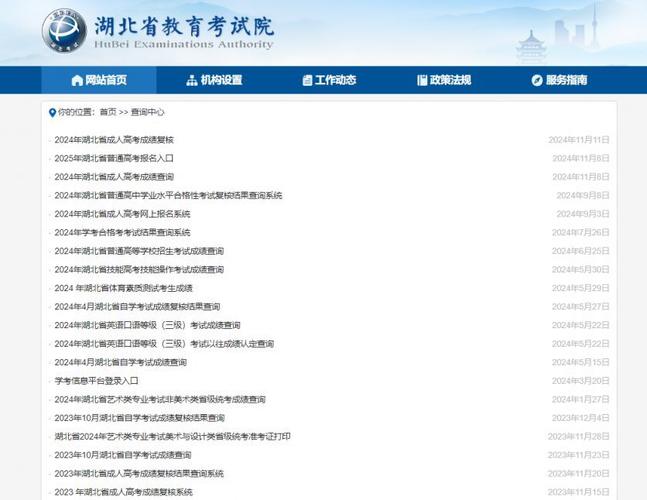Click the date 2024年5月15日
The height and width of the screenshot is (500, 647).
[581, 363]
